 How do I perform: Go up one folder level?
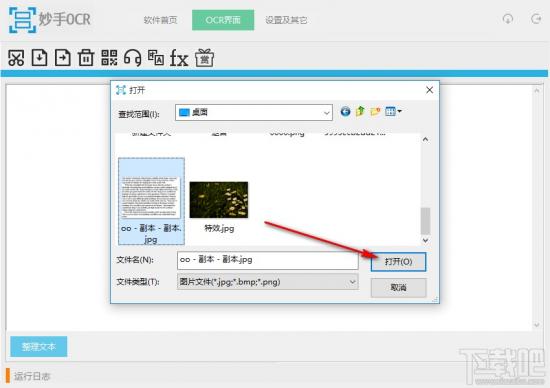360,112
